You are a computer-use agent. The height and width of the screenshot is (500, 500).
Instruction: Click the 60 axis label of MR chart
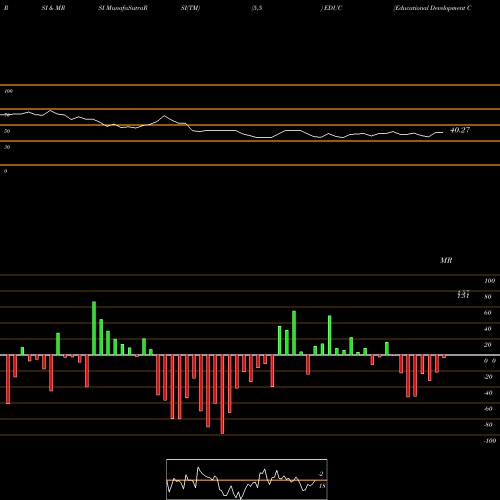[488, 313]
